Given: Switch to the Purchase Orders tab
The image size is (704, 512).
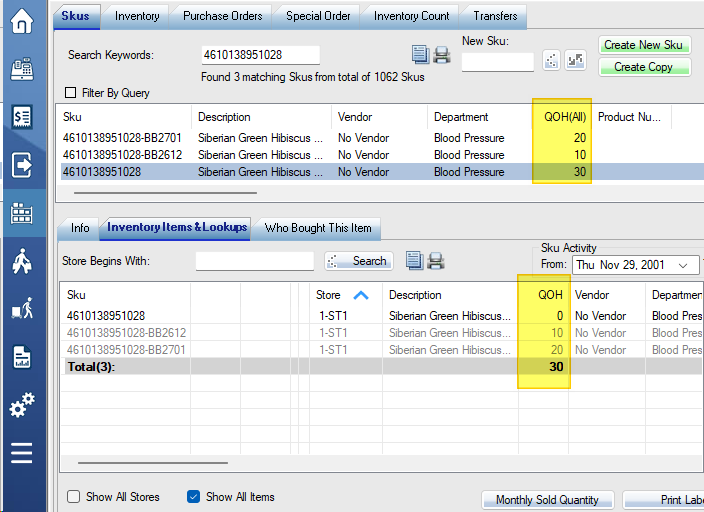Looking at the screenshot, I should [x=222, y=16].
